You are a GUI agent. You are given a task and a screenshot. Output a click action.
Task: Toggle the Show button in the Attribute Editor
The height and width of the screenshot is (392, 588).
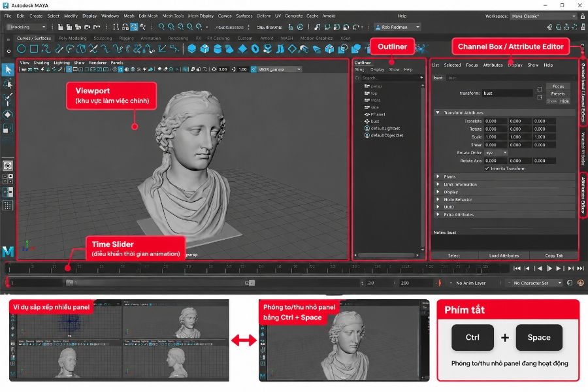tap(551, 101)
